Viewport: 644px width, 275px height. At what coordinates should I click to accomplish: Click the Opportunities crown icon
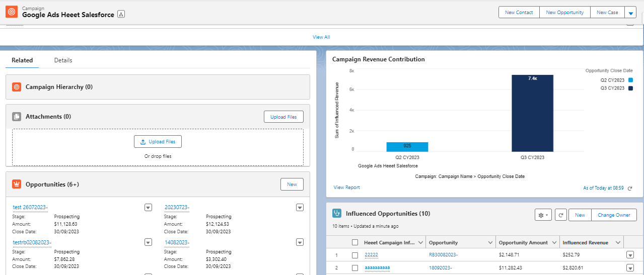tap(17, 185)
